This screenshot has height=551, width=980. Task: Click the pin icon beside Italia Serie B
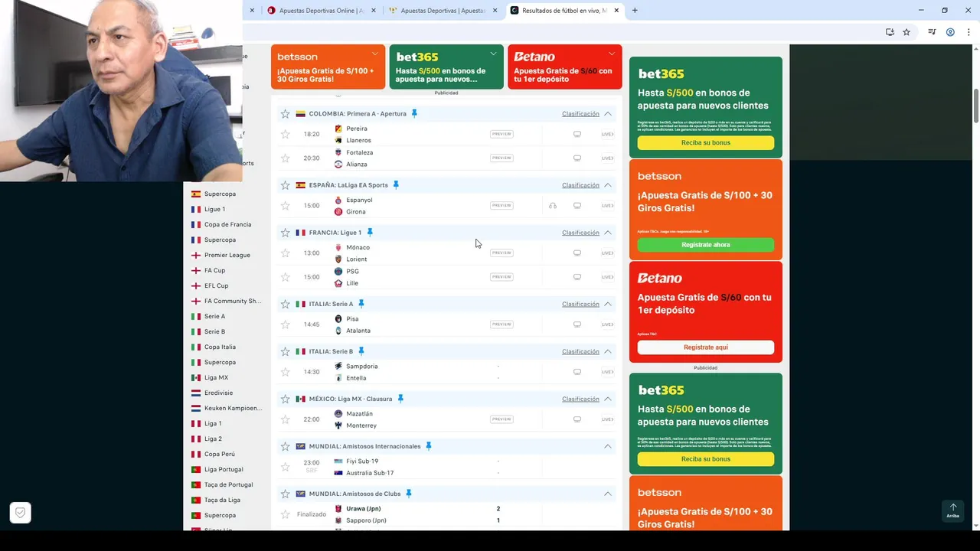tap(361, 351)
